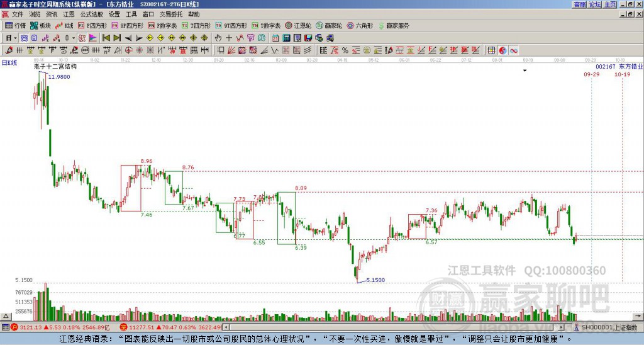Screen dimensions: 644x345
Task: Click the gold coin circle icon
Action: coord(367,50)
